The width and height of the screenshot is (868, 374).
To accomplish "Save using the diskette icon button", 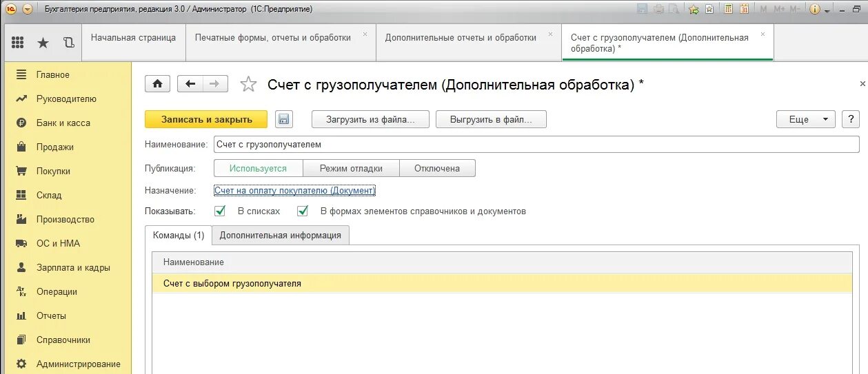I will click(x=284, y=119).
